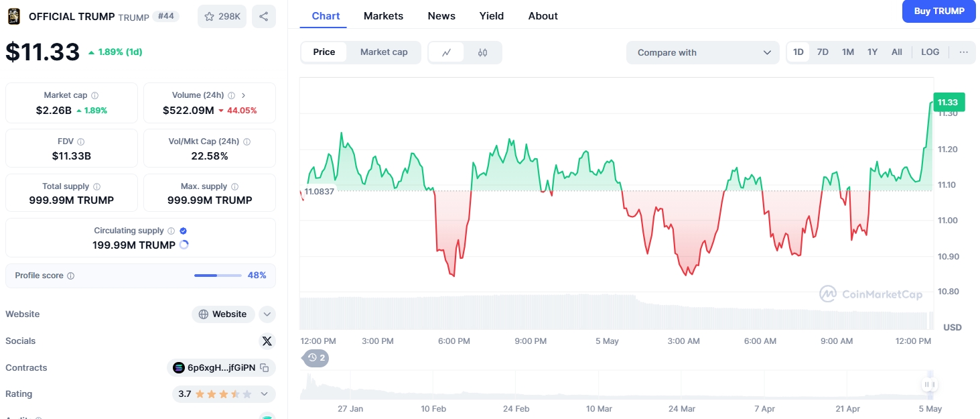Click the mini history chart overview
980x419 pixels.
[x=616, y=385]
